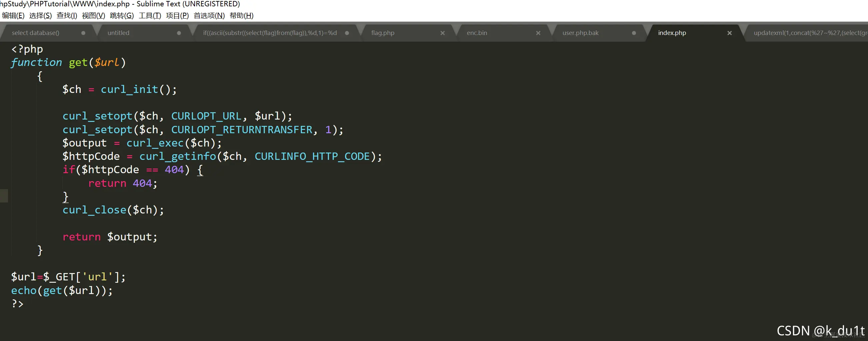Place cursor on the closing ?> tag
This screenshot has width=868, height=341.
click(x=18, y=304)
